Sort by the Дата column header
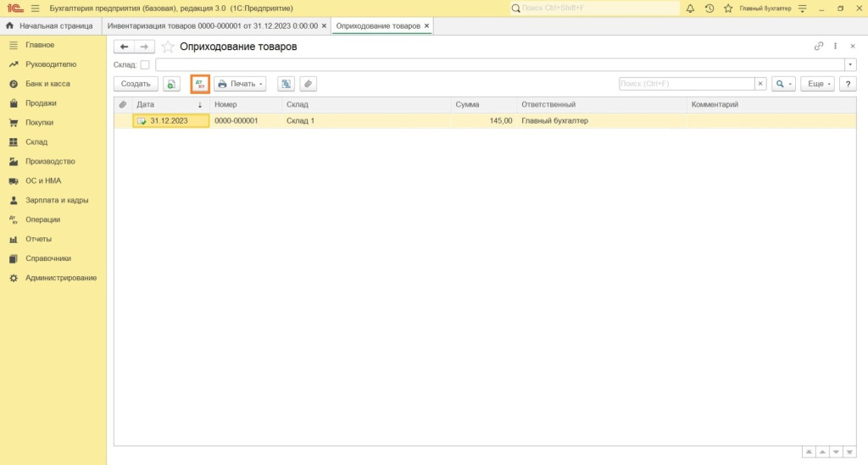 click(x=170, y=104)
